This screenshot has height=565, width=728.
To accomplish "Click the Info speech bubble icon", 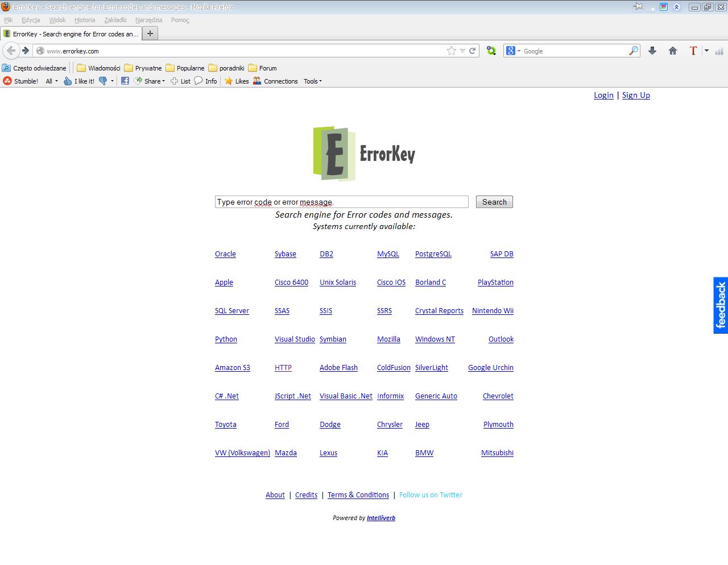I will [198, 81].
